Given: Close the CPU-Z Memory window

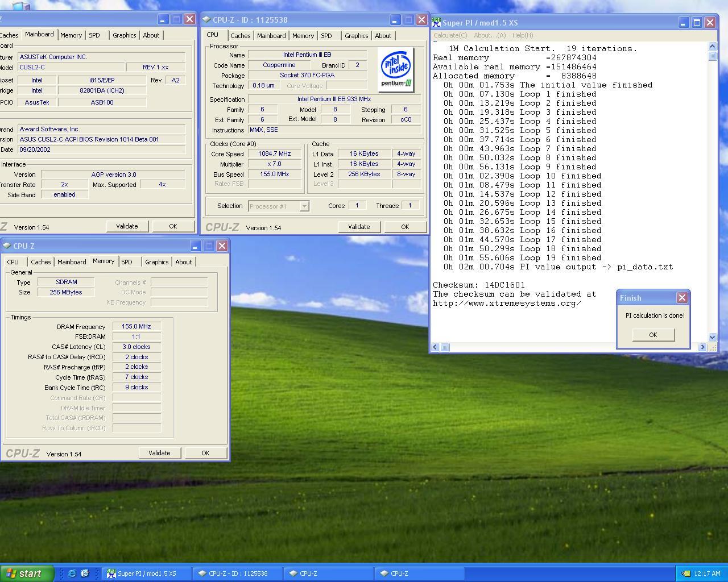Looking at the screenshot, I should [222, 246].
